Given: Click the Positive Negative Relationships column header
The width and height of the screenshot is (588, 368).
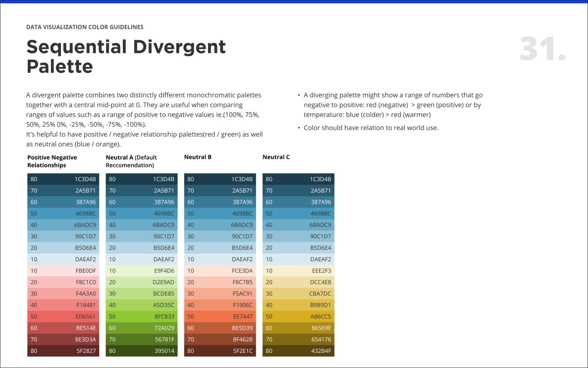Looking at the screenshot, I should 52,161.
